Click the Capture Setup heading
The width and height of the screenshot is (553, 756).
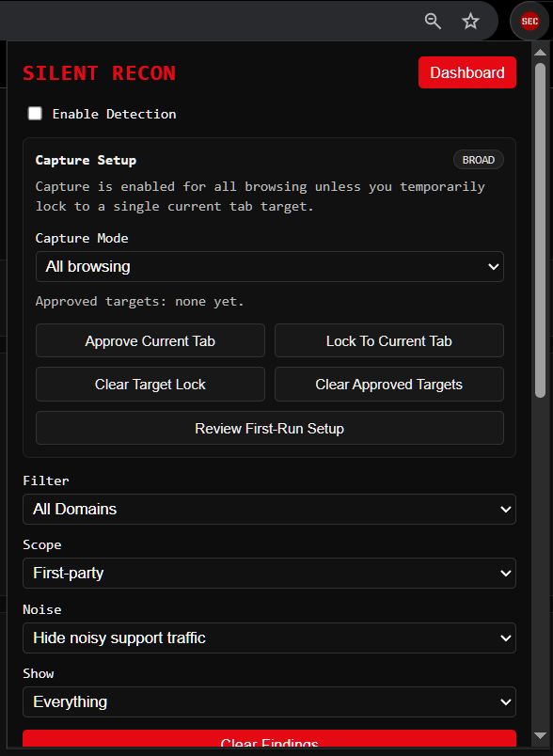point(86,160)
